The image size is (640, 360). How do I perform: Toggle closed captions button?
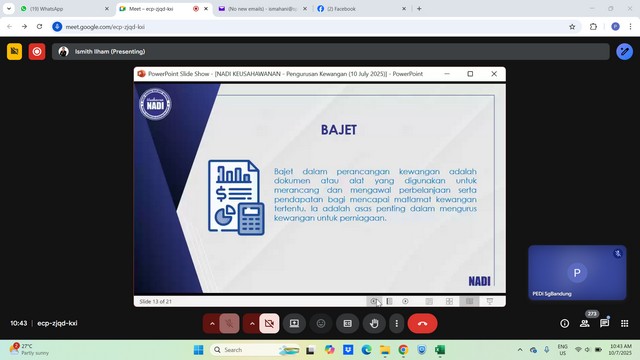click(347, 323)
